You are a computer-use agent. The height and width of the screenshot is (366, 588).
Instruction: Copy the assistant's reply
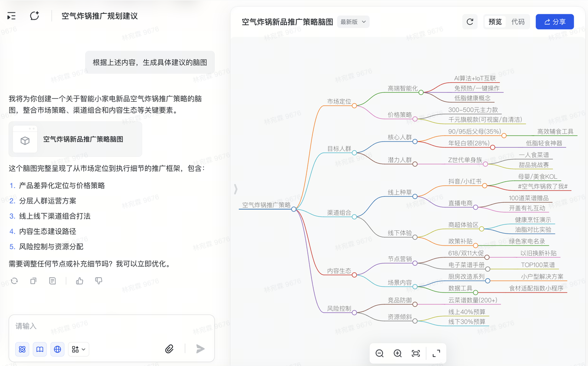click(34, 280)
